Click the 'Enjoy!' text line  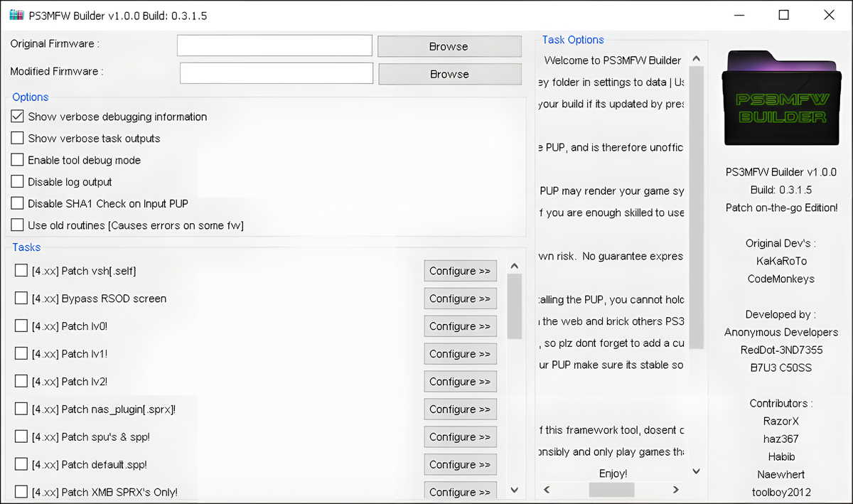(613, 473)
